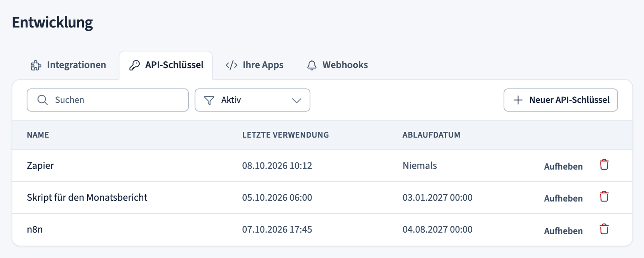Screen dimensions: 644x258
Task: Click the puzzle piece icon of Integrationen
Action: [x=36, y=65]
